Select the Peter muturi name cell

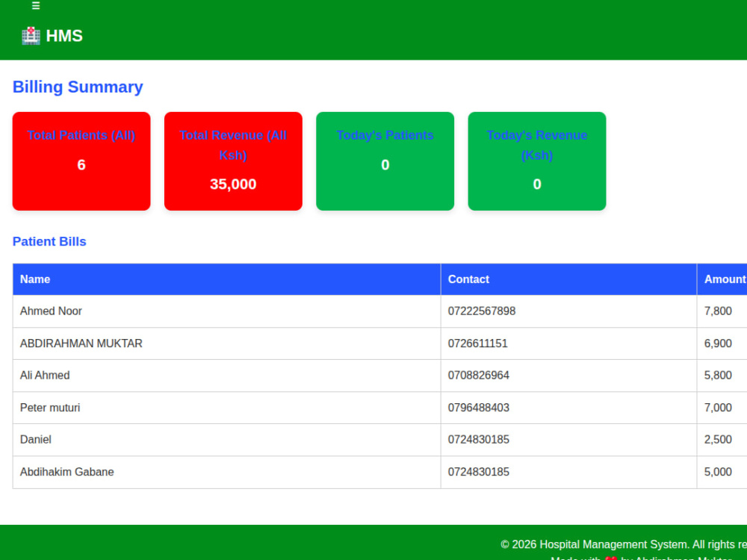[227, 408]
